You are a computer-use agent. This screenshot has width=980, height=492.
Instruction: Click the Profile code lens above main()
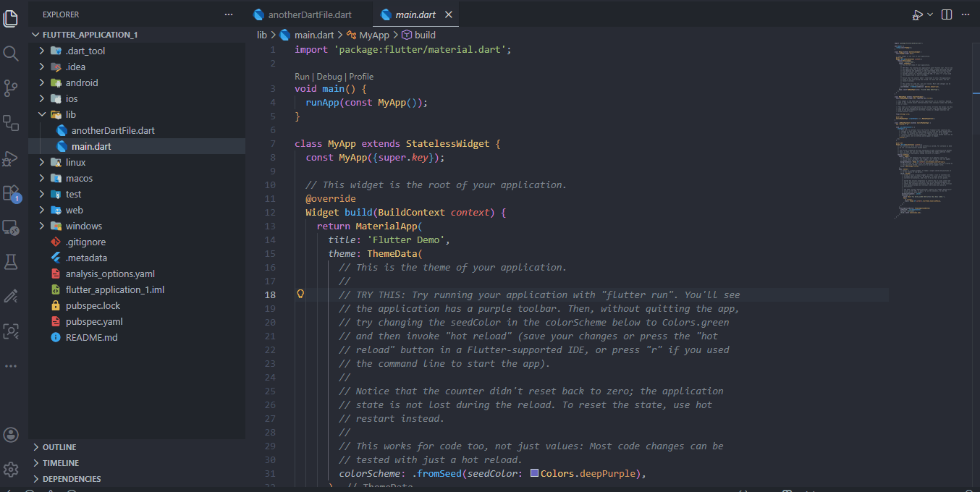361,77
